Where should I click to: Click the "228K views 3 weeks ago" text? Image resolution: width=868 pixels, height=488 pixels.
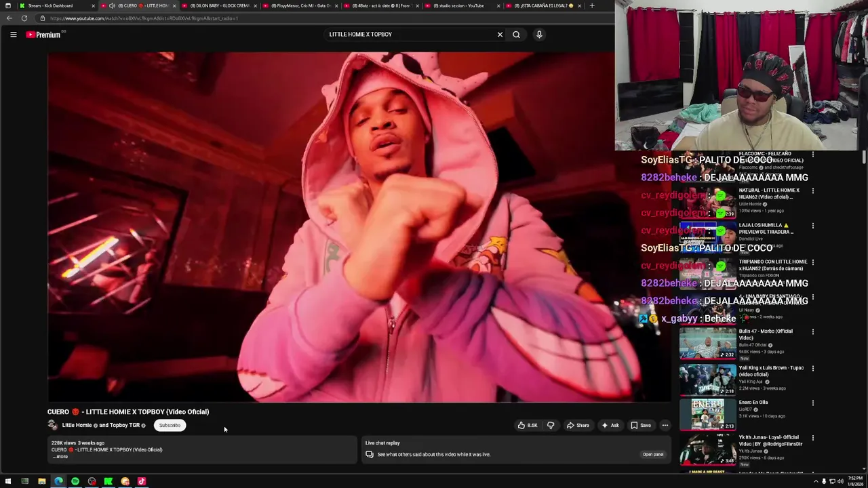[78, 443]
